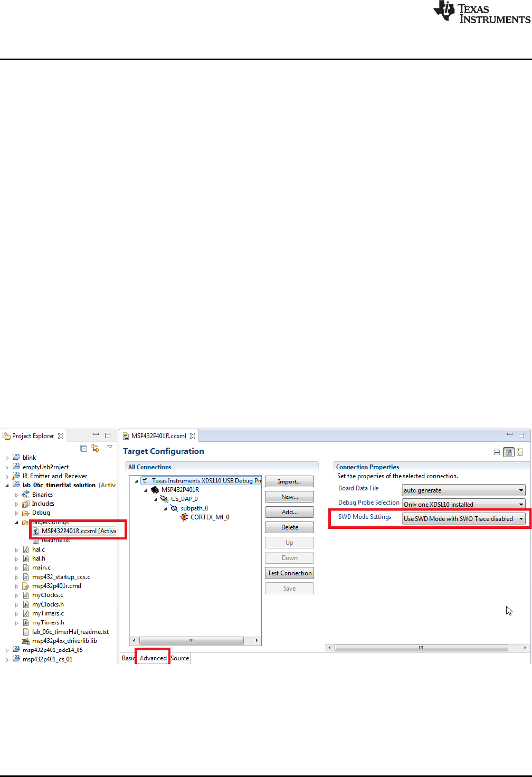Expand the msp432p401_adc14_05 project arrow
The height and width of the screenshot is (777, 532).
pos(7,650)
